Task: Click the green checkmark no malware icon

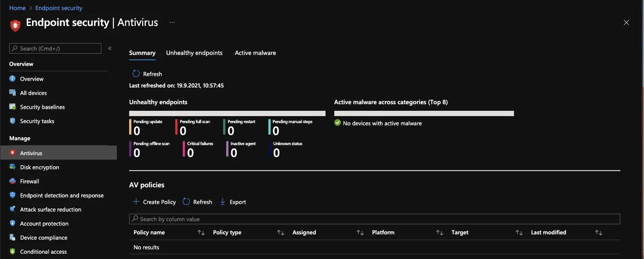Action: [337, 123]
